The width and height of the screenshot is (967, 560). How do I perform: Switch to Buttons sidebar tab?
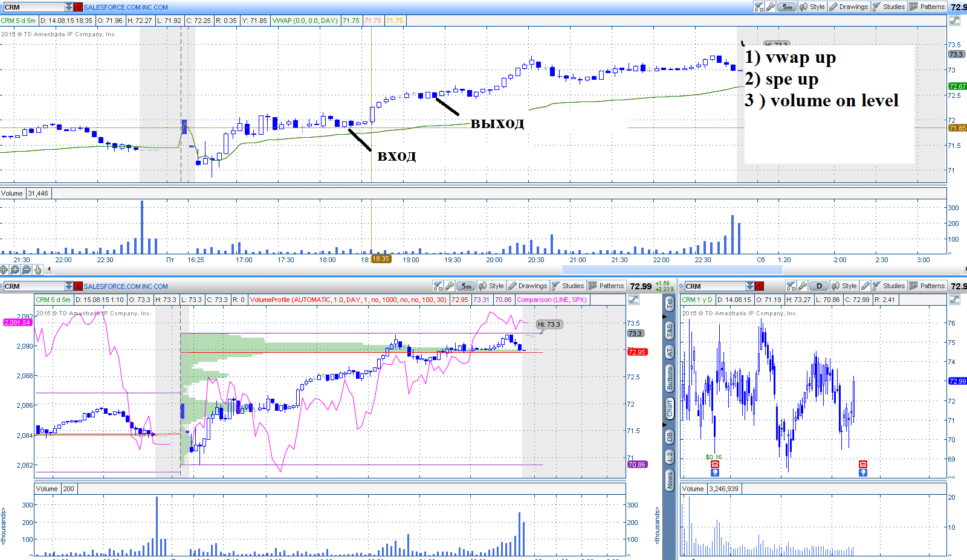(x=670, y=378)
